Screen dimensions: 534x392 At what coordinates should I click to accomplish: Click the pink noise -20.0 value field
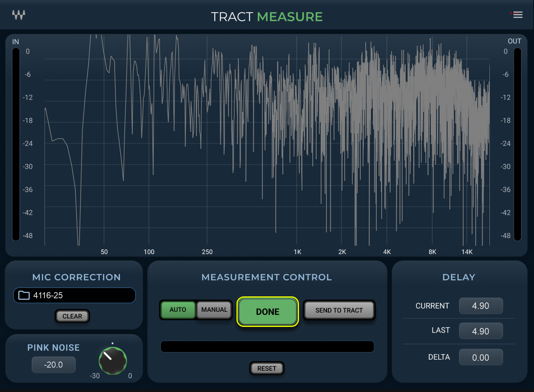53,365
